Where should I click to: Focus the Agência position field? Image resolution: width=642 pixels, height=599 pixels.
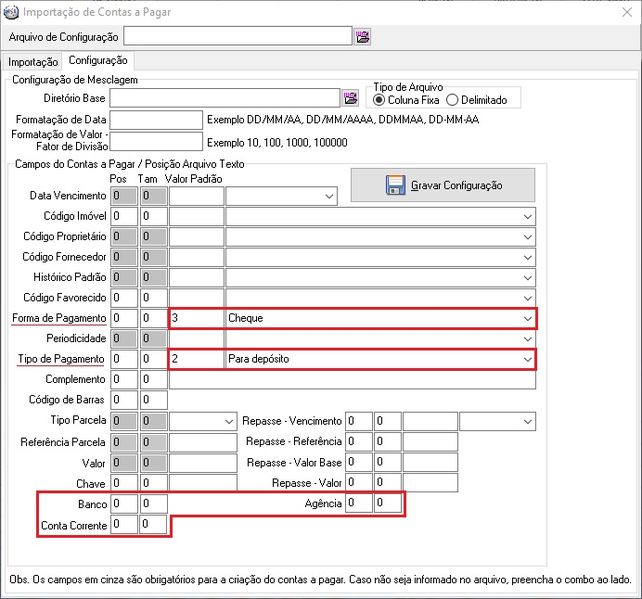(x=358, y=503)
